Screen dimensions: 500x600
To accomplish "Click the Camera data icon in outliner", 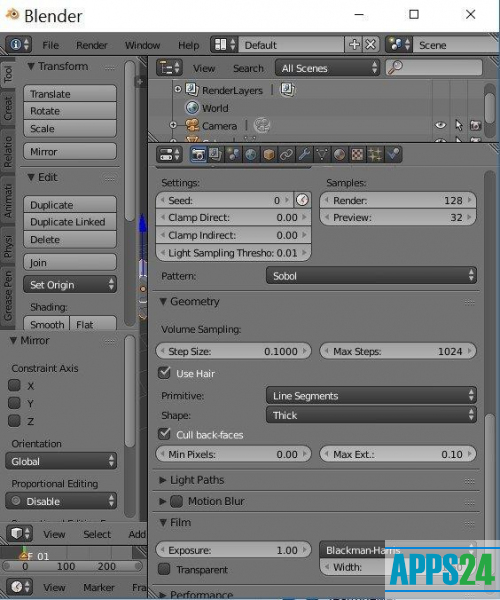I will tap(262, 125).
